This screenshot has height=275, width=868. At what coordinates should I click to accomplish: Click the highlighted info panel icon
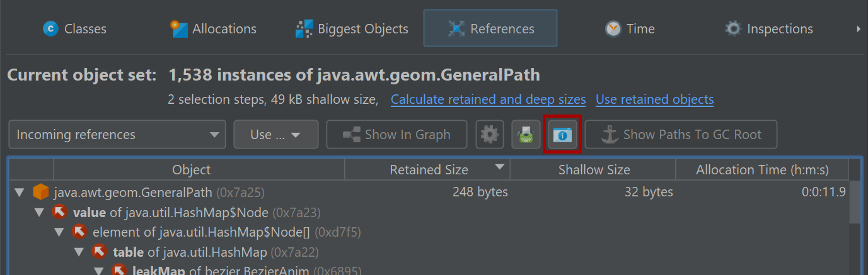click(x=562, y=135)
